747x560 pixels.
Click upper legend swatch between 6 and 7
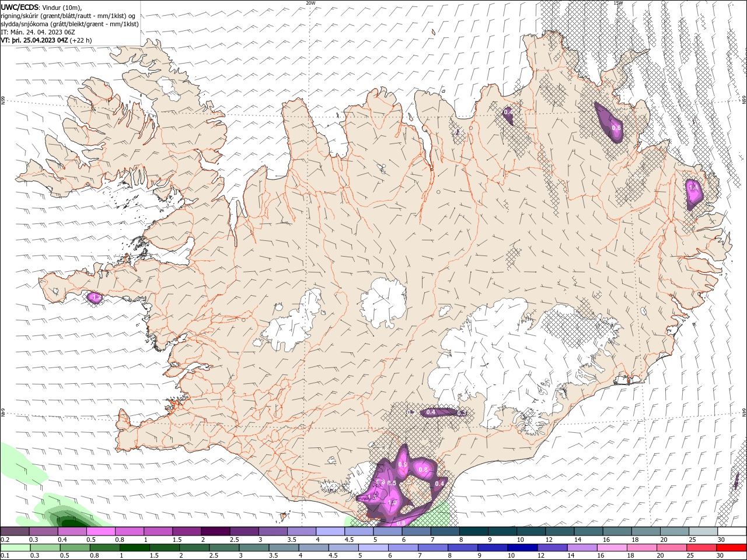pos(416,531)
